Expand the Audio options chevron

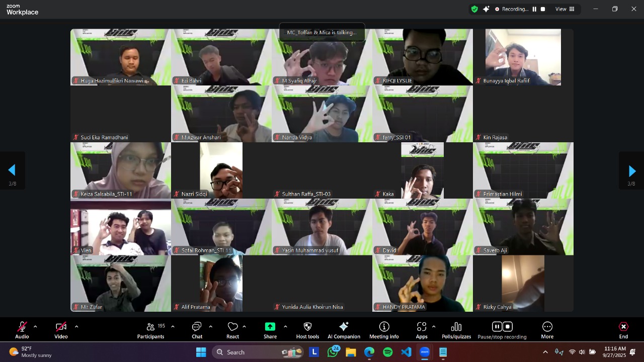coord(35,326)
